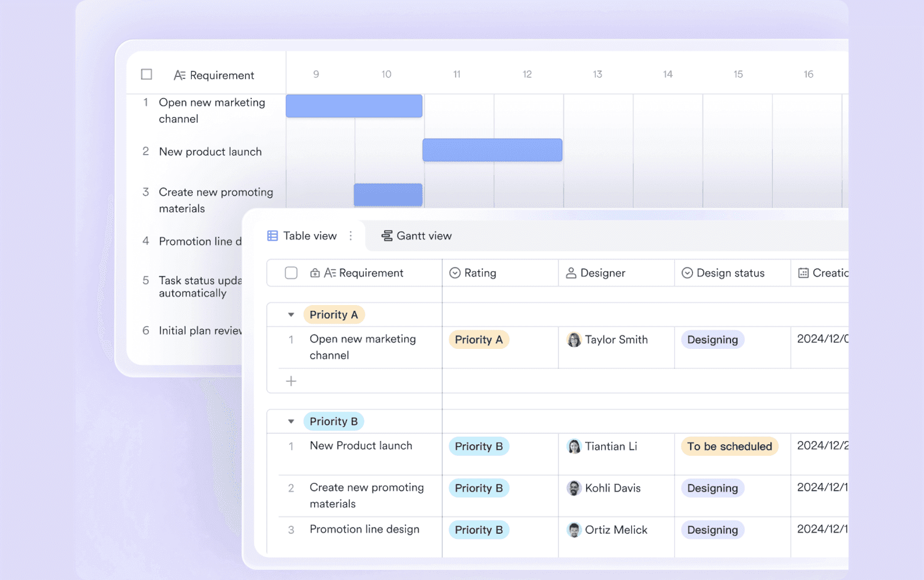The image size is (924, 580).
Task: Click the checkbox in the Gantt view header row
Action: (146, 75)
